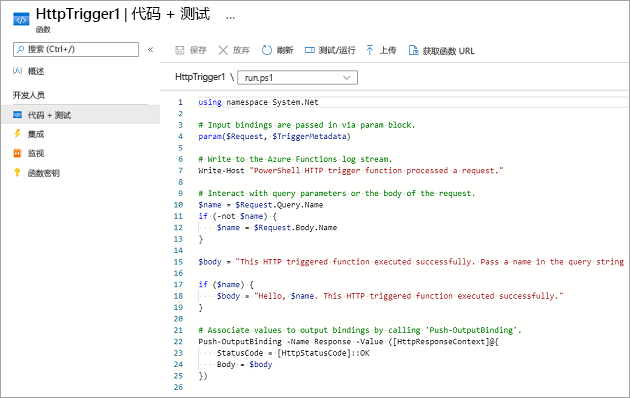Click the upload arrow icon
Image resolution: width=630 pixels, height=398 pixels.
pyautogui.click(x=370, y=50)
